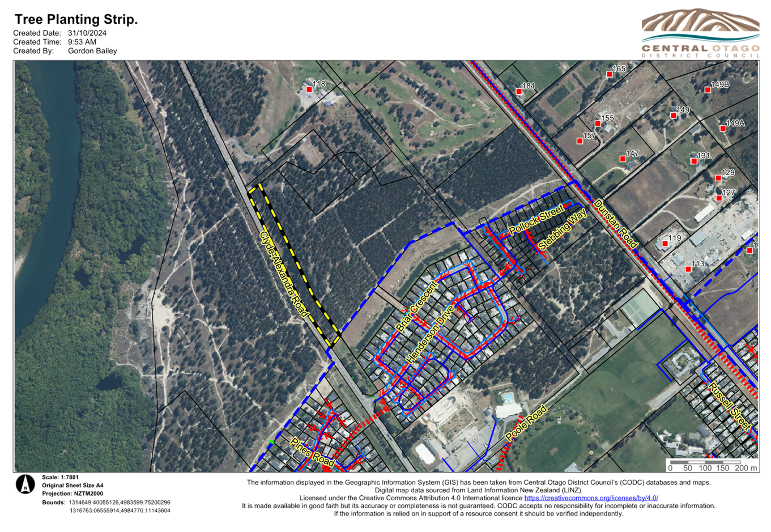Click the map scale bar

click(713, 465)
